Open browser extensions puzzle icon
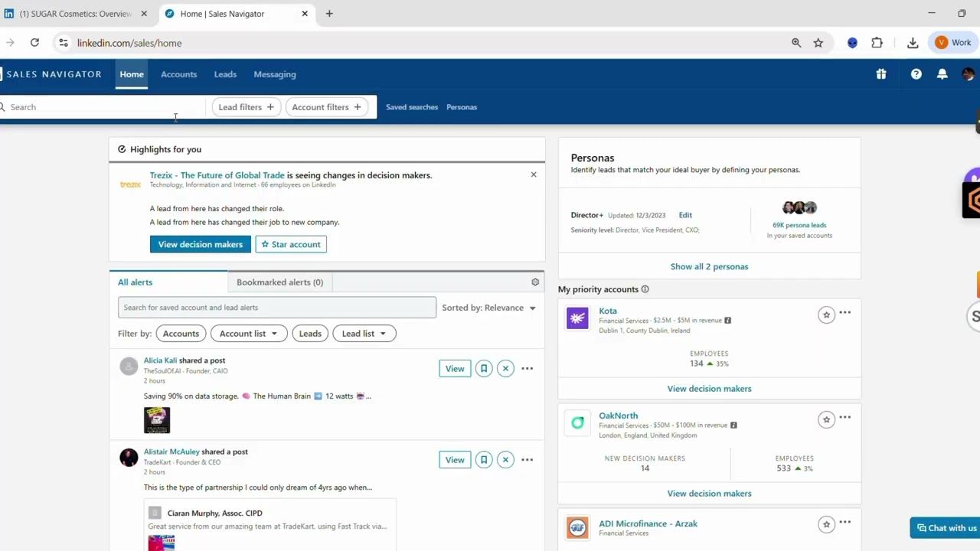Image resolution: width=980 pixels, height=551 pixels. pyautogui.click(x=877, y=43)
